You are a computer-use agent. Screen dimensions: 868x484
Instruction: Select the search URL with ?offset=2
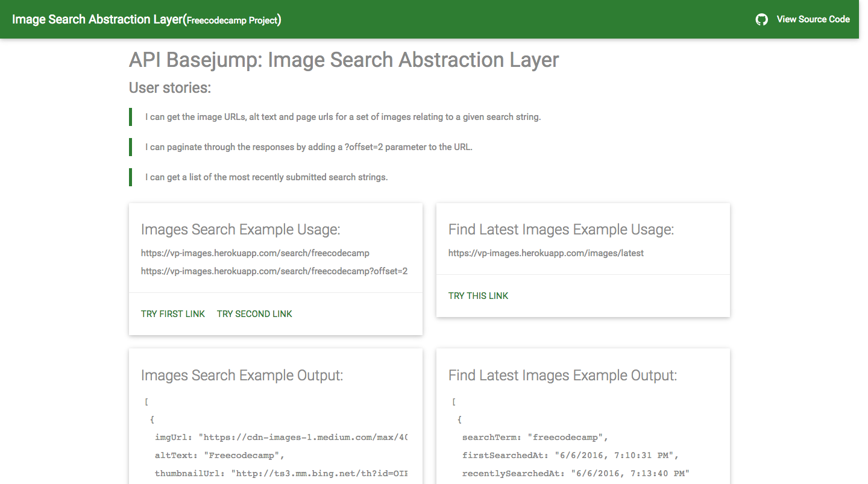[x=274, y=271]
